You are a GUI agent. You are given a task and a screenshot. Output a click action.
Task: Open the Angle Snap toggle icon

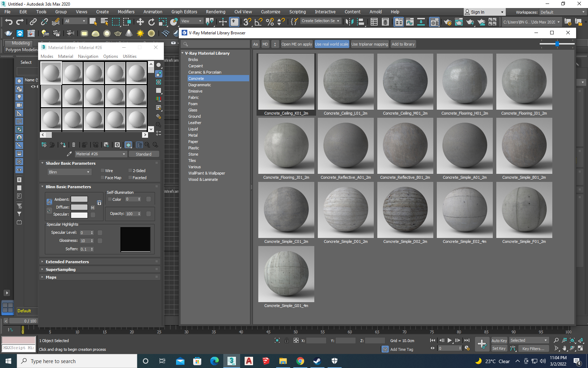258,21
